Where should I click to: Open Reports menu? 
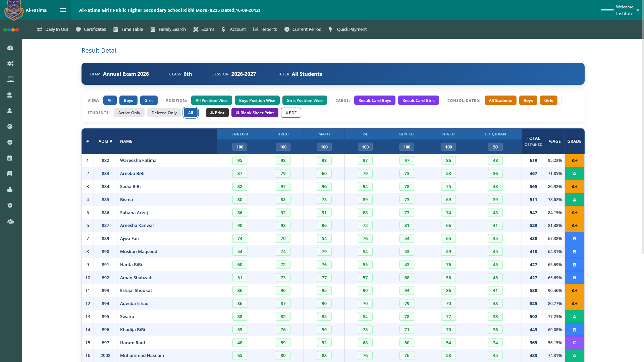[x=265, y=29]
